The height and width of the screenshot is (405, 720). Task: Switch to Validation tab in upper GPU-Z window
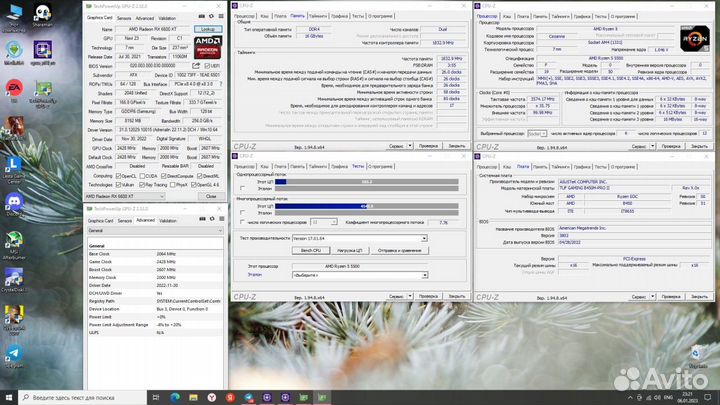167,18
